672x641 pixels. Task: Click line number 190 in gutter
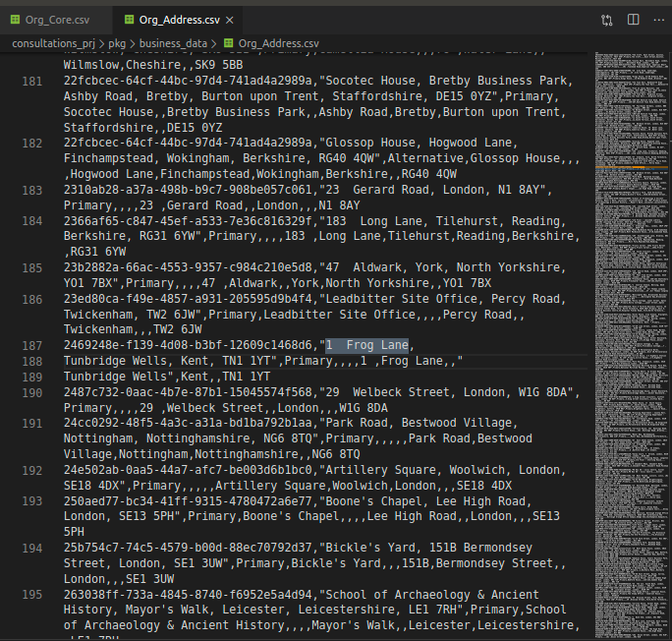click(x=32, y=392)
